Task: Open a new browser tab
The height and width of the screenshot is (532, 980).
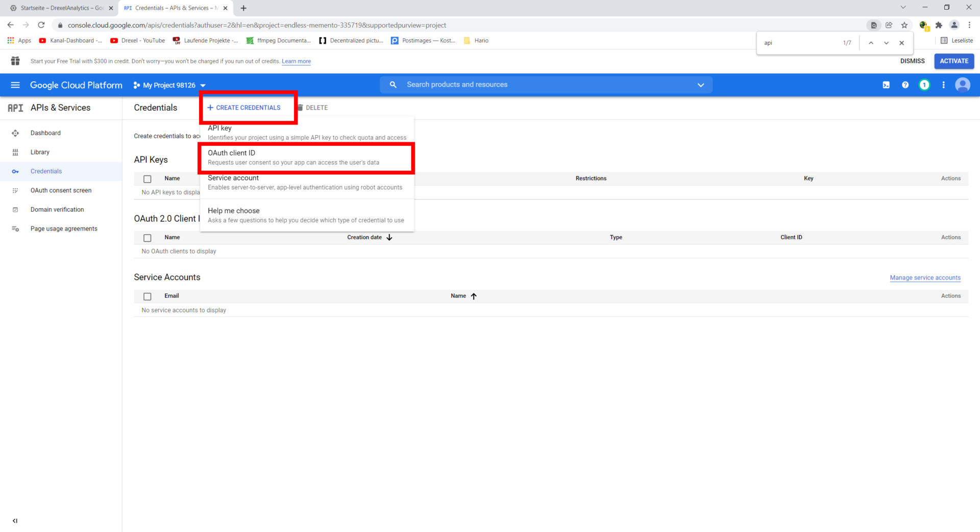Action: point(243,8)
